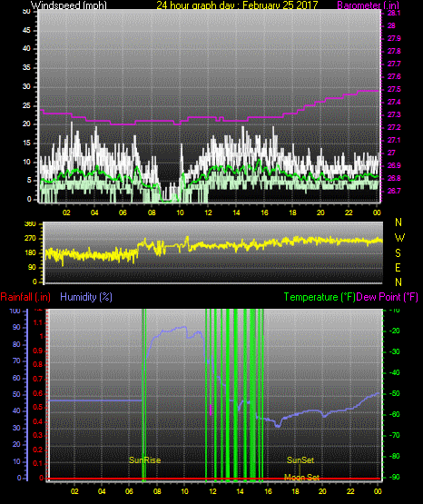Click hour '18' on the windspeed chart axis
423x504 pixels.
(x=292, y=212)
